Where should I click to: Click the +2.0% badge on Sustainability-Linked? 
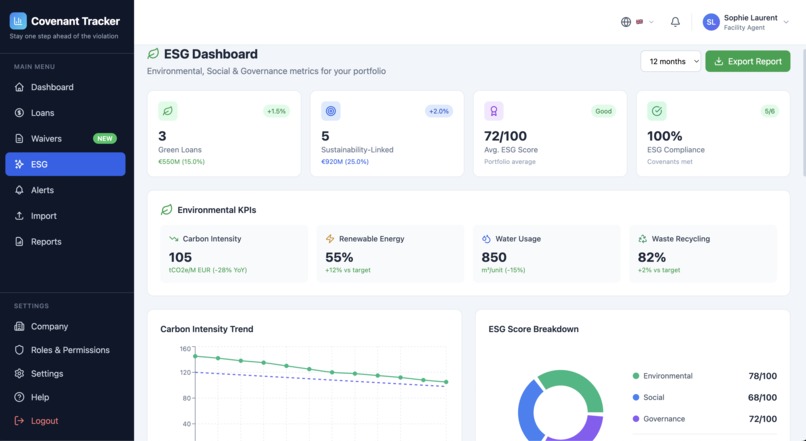pyautogui.click(x=439, y=111)
